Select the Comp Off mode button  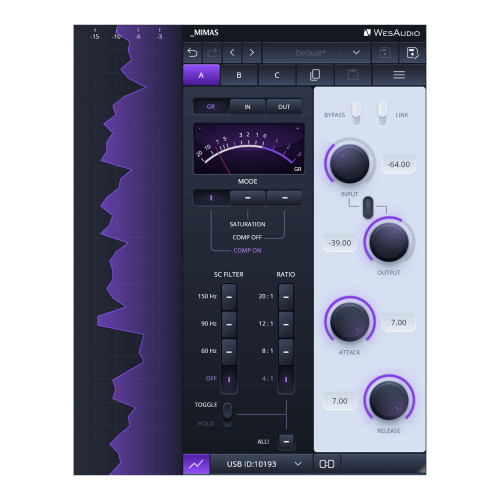click(x=284, y=198)
